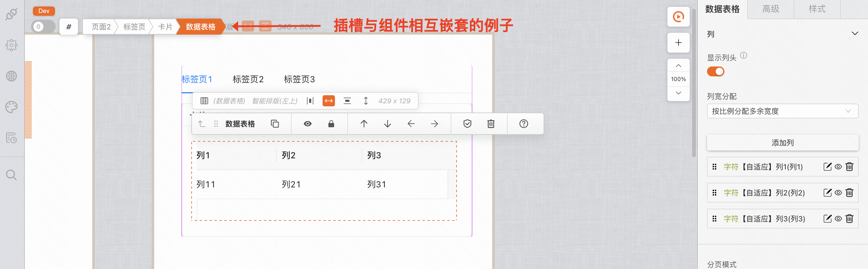Image resolution: width=868 pixels, height=269 pixels.
Task: Click 智能排版(左上) layout label
Action: [275, 101]
